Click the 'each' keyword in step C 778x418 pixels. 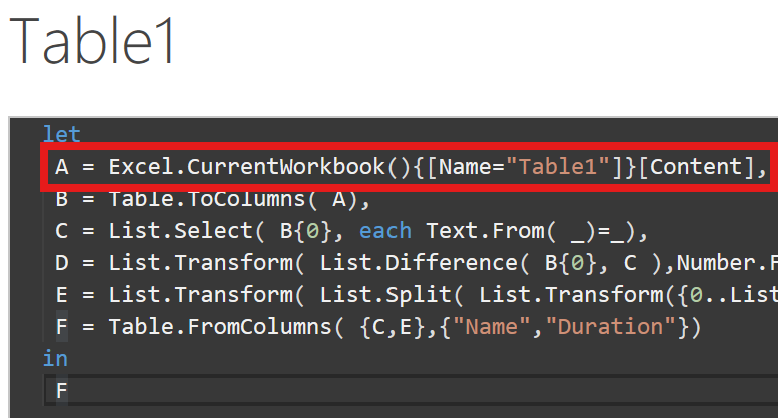coord(385,231)
